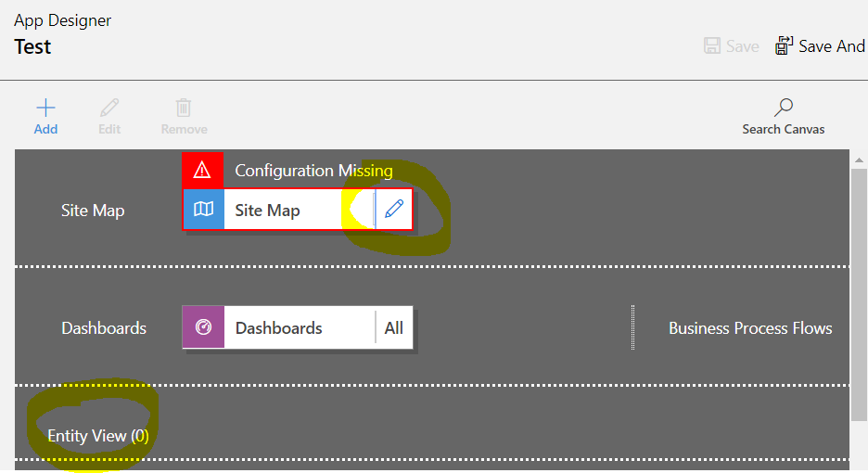Select the Business Process Flows section
868x473 pixels.
pos(750,328)
